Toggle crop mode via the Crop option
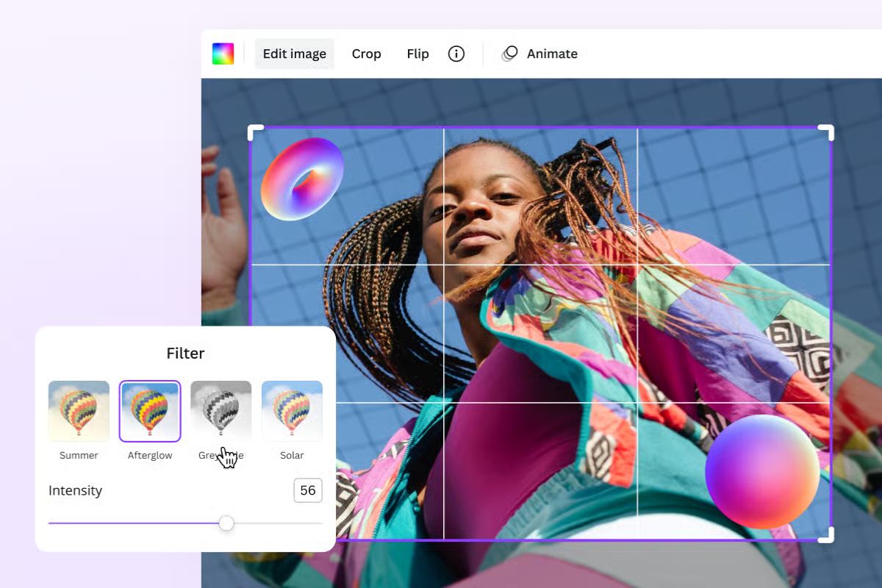Viewport: 882px width, 588px height. coord(366,53)
